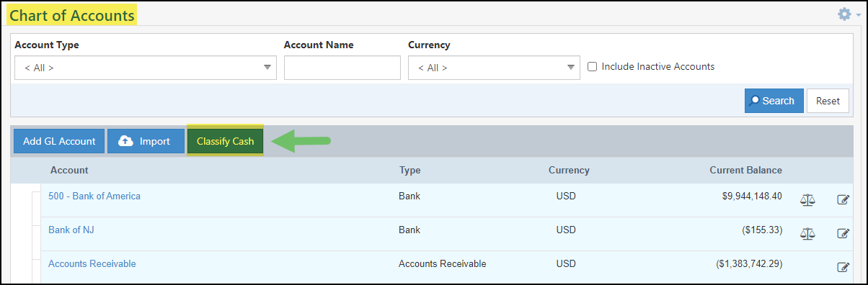Viewport: 868px width, 285px height.
Task: Reconcile the Bank of NJ account
Action: (x=807, y=233)
